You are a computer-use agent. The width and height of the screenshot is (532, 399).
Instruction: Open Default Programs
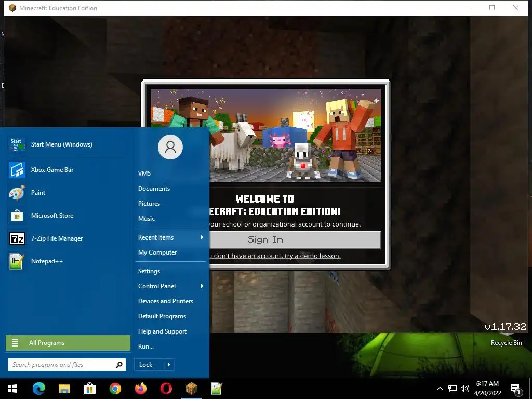coord(162,316)
